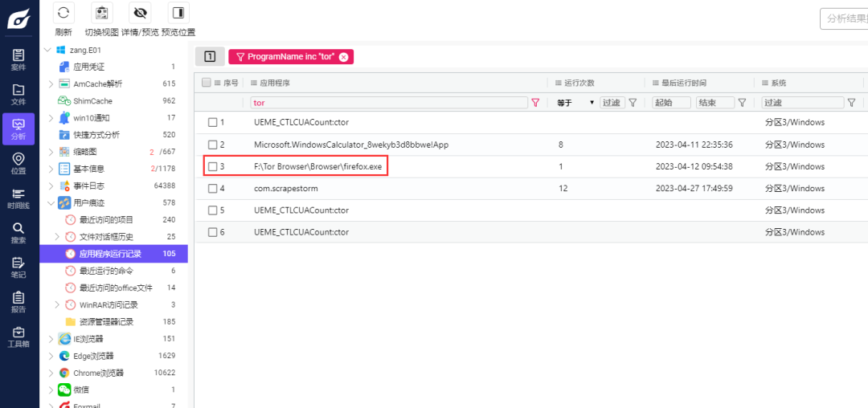Click the 起始 start date field
868x408 pixels.
pos(671,103)
